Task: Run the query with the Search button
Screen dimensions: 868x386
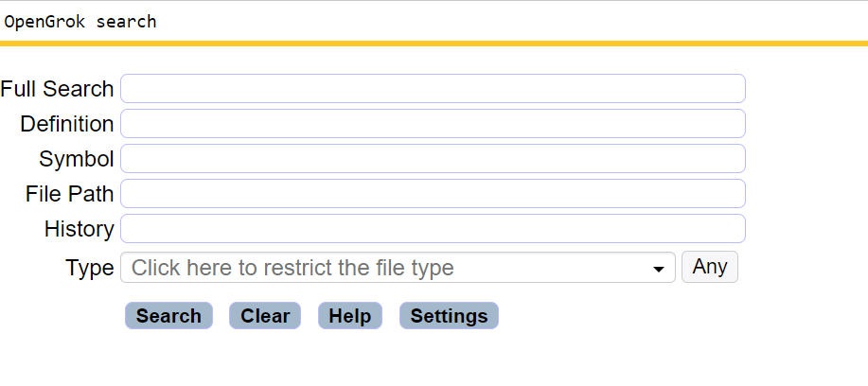Action: click(168, 316)
